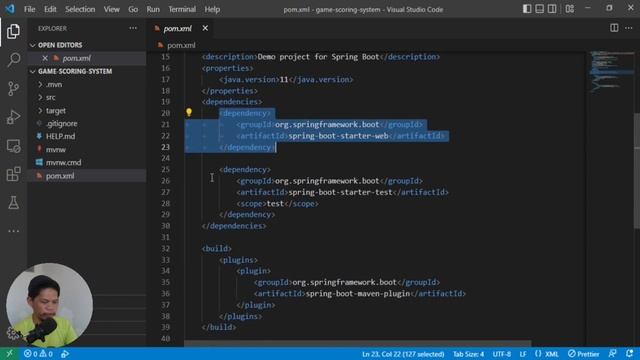
Task: Click the horizontal editor scrollbar
Action: coord(357,344)
